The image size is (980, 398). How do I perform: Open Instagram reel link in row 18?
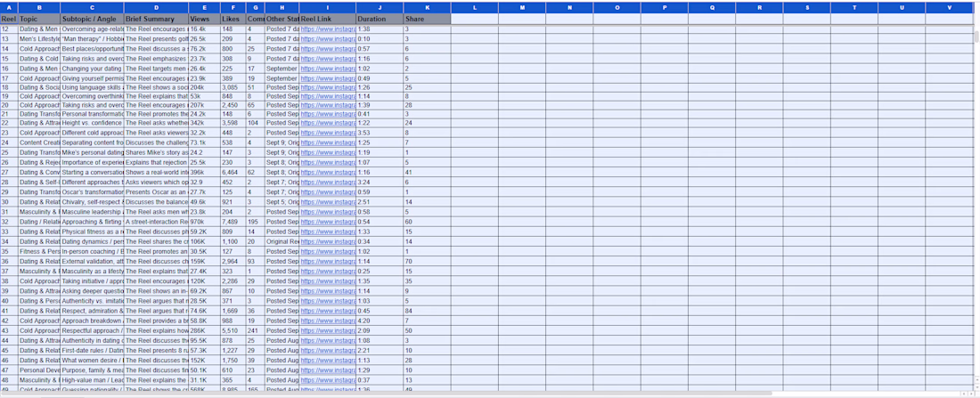point(328,87)
